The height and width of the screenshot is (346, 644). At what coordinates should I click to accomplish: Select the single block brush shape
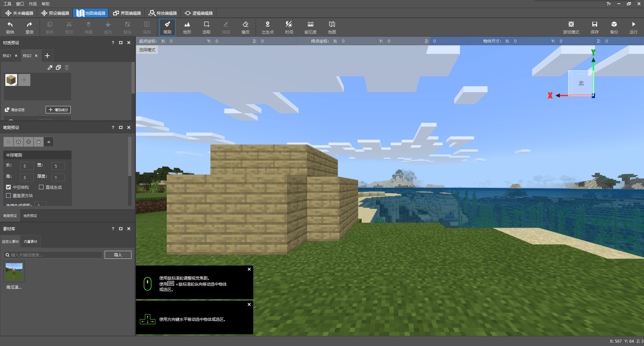click(x=8, y=142)
